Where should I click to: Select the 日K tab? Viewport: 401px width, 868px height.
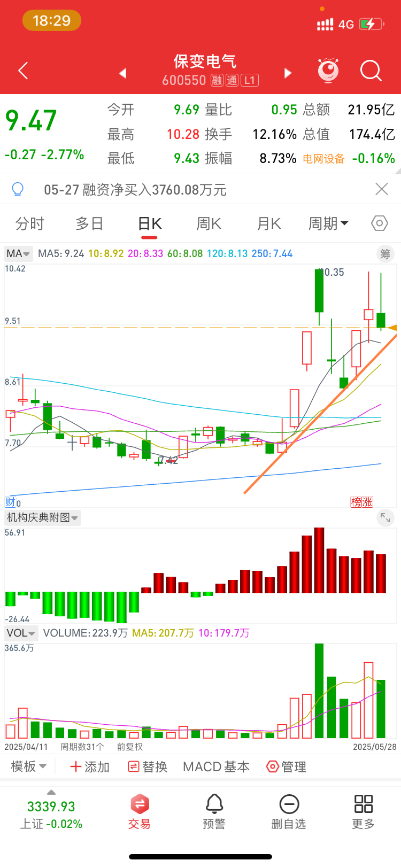pos(150,224)
